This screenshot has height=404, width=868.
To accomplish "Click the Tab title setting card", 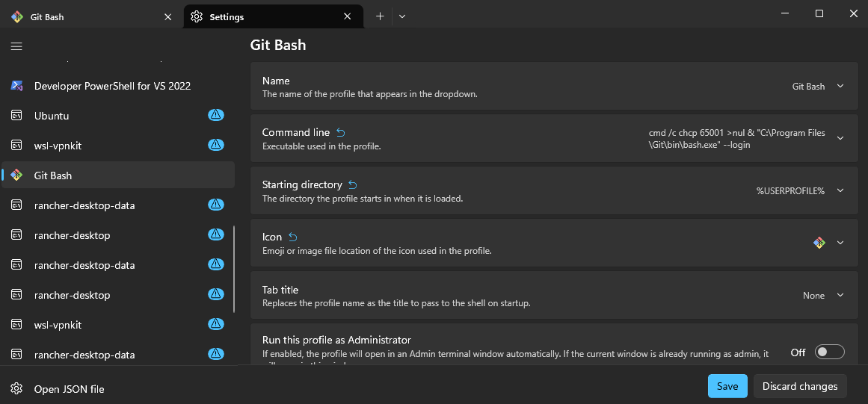I will [553, 295].
